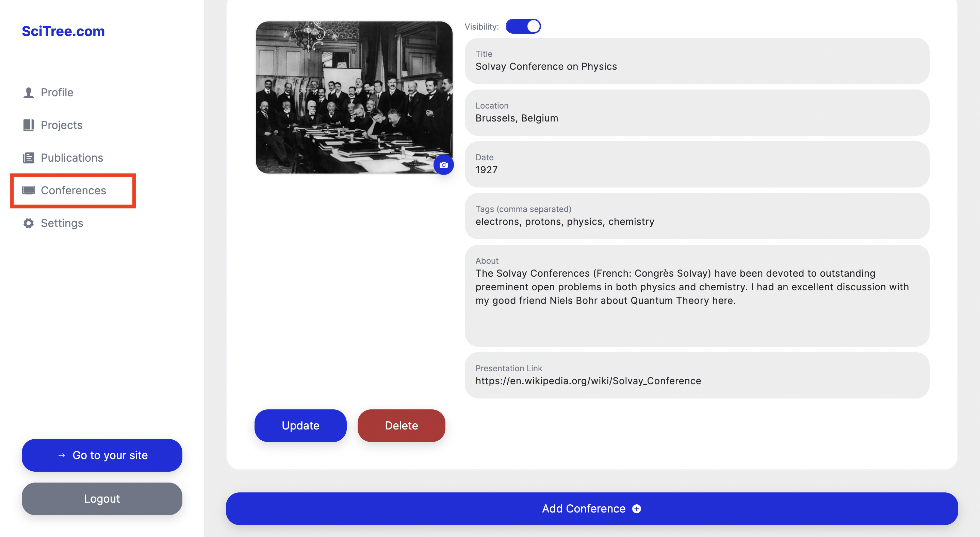Click the Conferences sidebar icon
The height and width of the screenshot is (537, 980).
click(29, 191)
